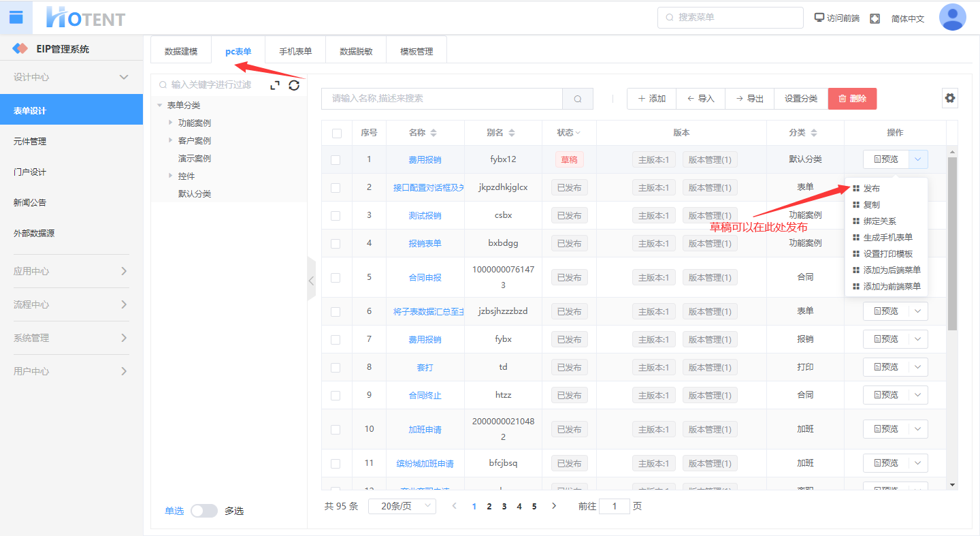Click the fullscreen toggle icon in header

[875, 18]
